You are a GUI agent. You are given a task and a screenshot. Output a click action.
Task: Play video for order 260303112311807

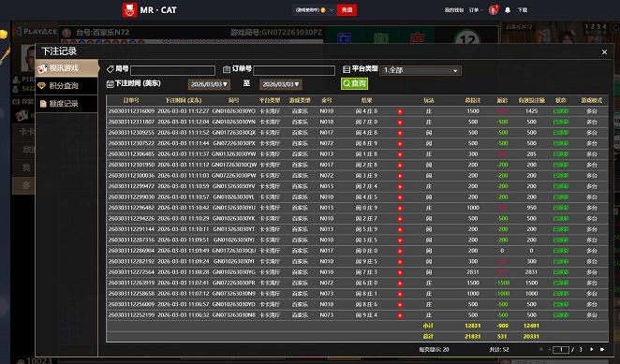[400, 123]
